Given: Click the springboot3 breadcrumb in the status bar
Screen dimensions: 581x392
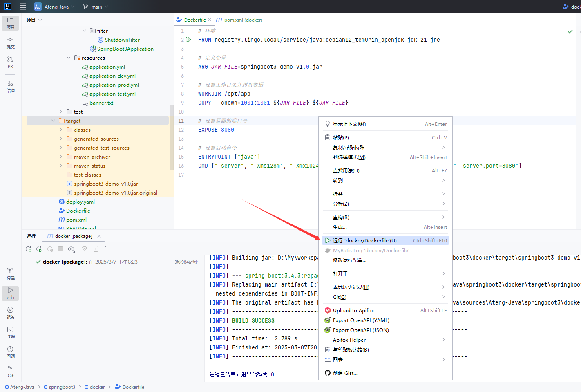Looking at the screenshot, I should coord(62,387).
